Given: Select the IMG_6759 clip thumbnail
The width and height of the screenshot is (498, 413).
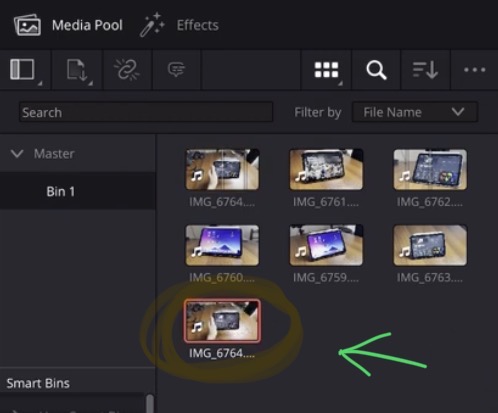Looking at the screenshot, I should (326, 245).
